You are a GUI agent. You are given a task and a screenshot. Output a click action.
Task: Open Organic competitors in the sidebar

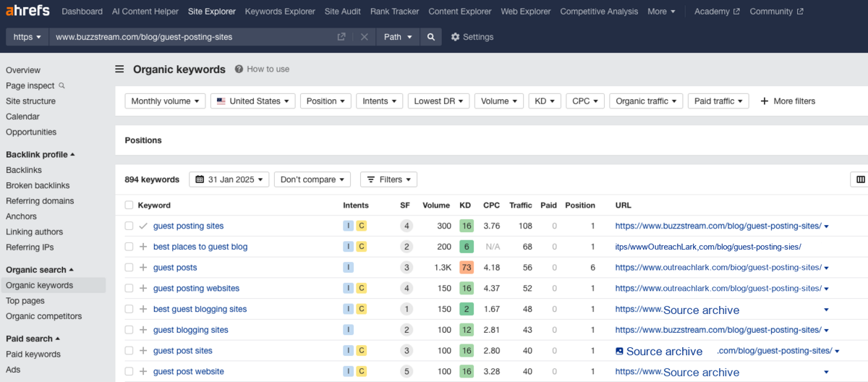[43, 316]
